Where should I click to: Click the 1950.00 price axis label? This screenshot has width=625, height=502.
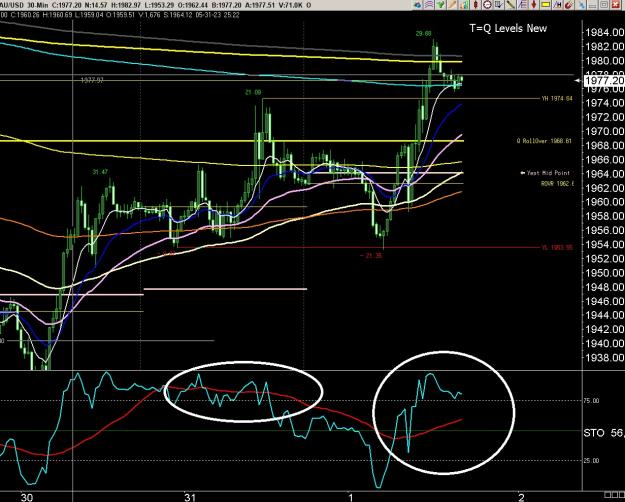click(605, 273)
